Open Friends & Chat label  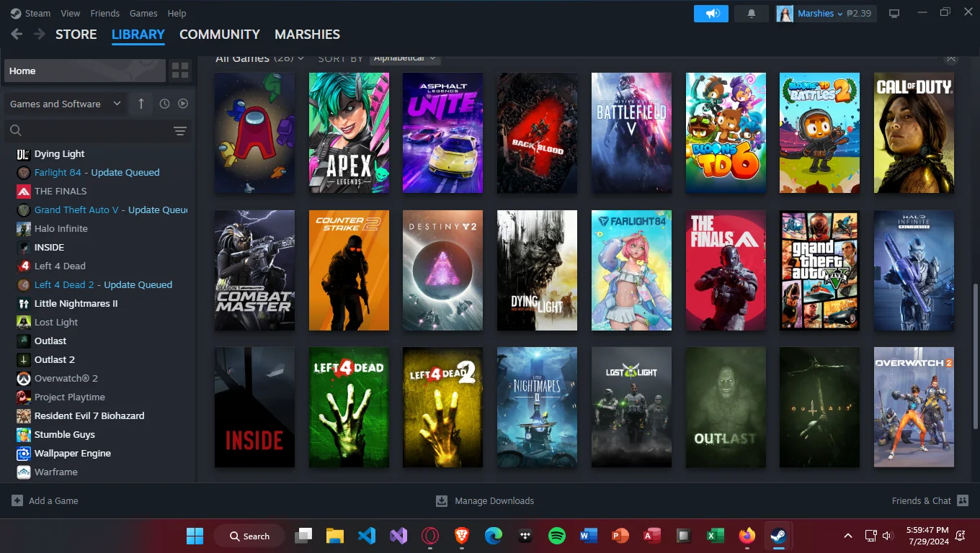point(921,500)
